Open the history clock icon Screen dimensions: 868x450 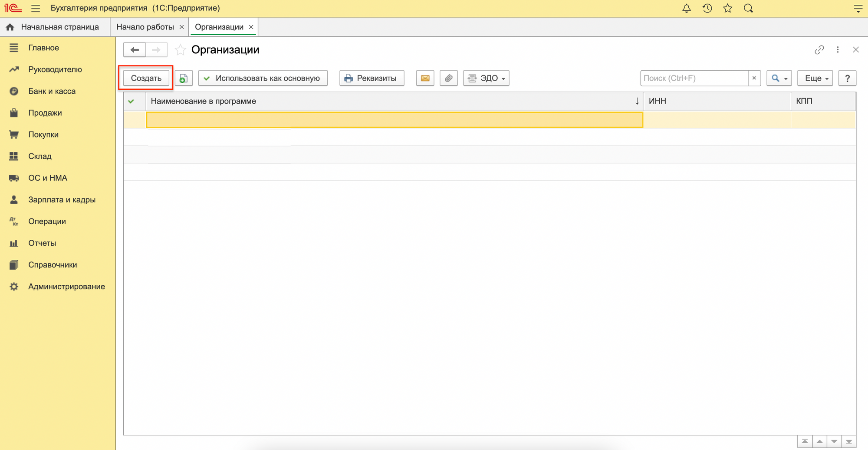(x=707, y=8)
